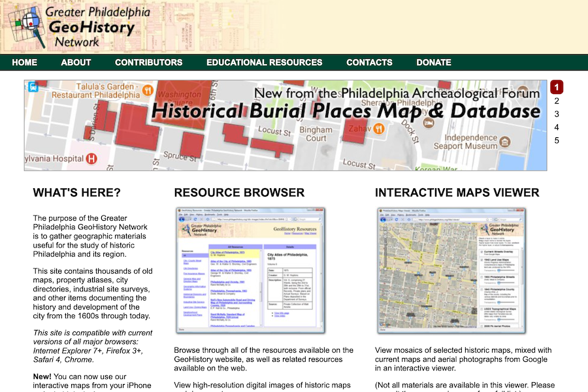Show banner slide 3
Viewport: 588px width, 392px height.
557,114
